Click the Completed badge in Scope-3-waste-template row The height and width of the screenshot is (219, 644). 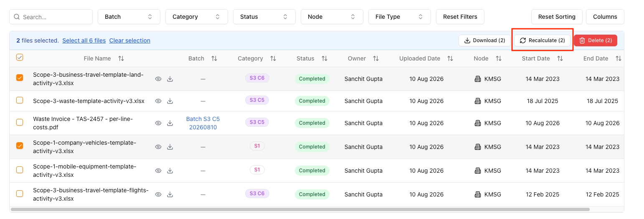(x=312, y=101)
